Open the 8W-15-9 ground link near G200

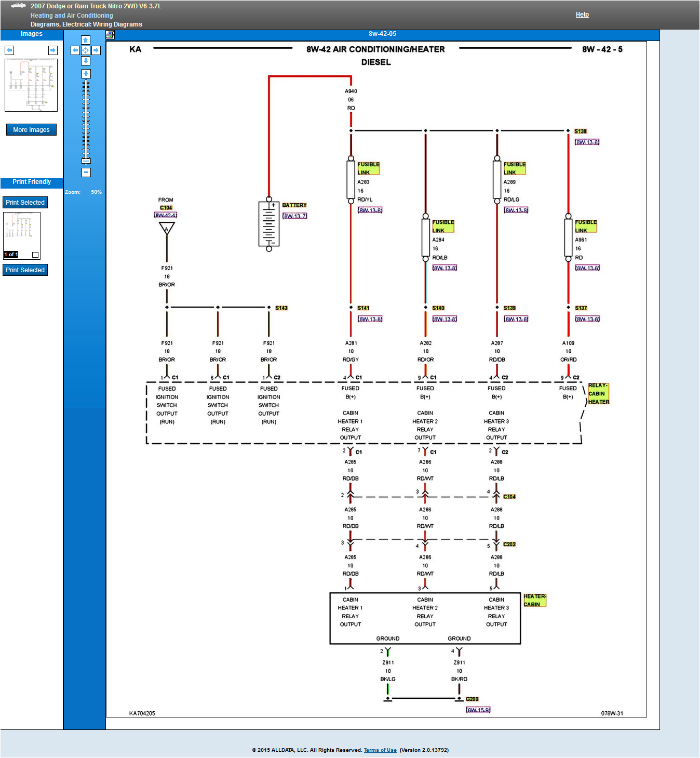pos(479,709)
